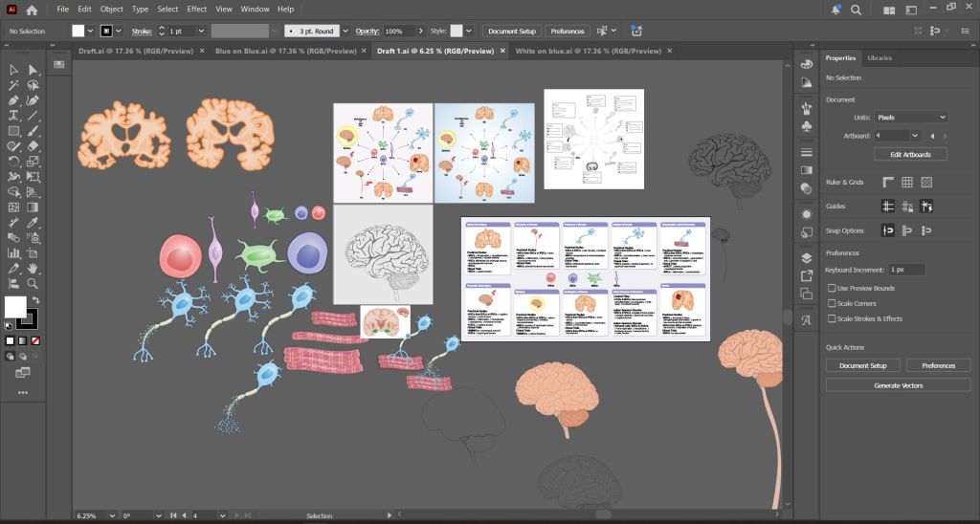Choose the Rotate tool
The width and height of the screenshot is (980, 524).
tap(13, 162)
